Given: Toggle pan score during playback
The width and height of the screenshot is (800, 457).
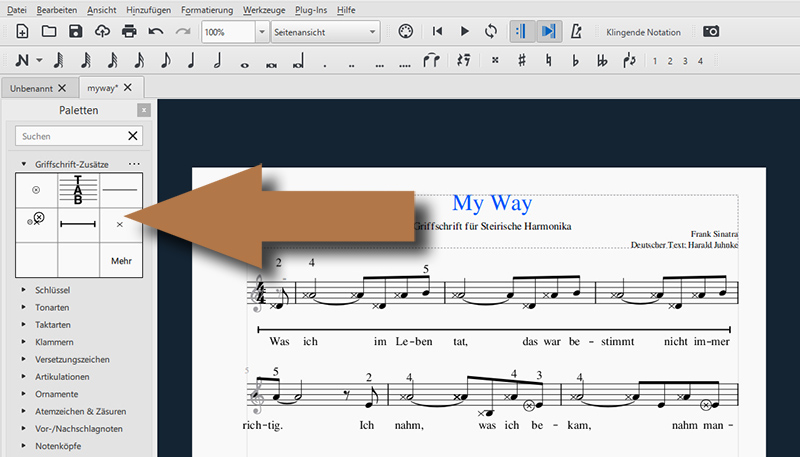Looking at the screenshot, I should [549, 32].
